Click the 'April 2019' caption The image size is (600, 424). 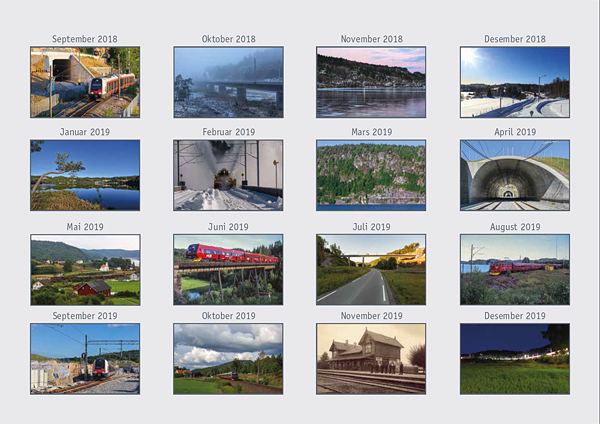[x=515, y=132]
